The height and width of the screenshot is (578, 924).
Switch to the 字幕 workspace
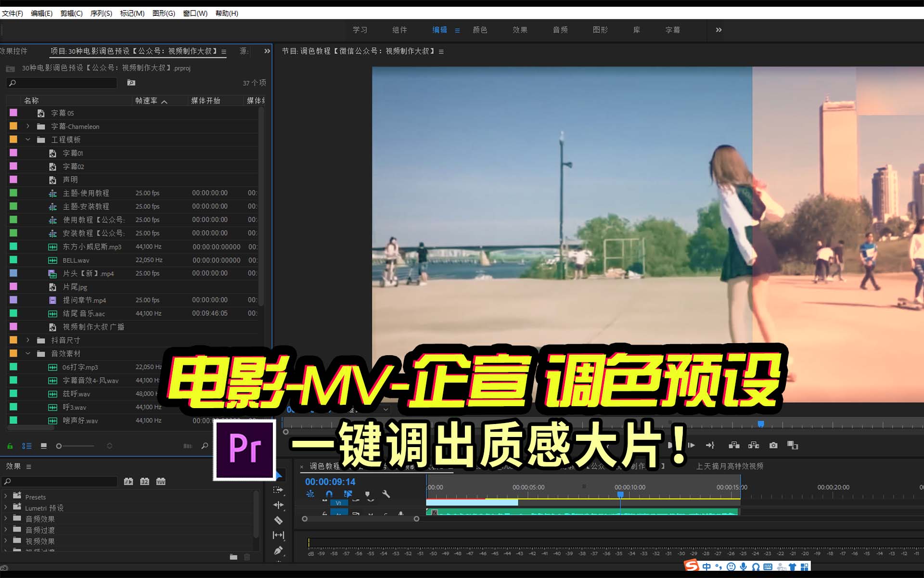673,30
